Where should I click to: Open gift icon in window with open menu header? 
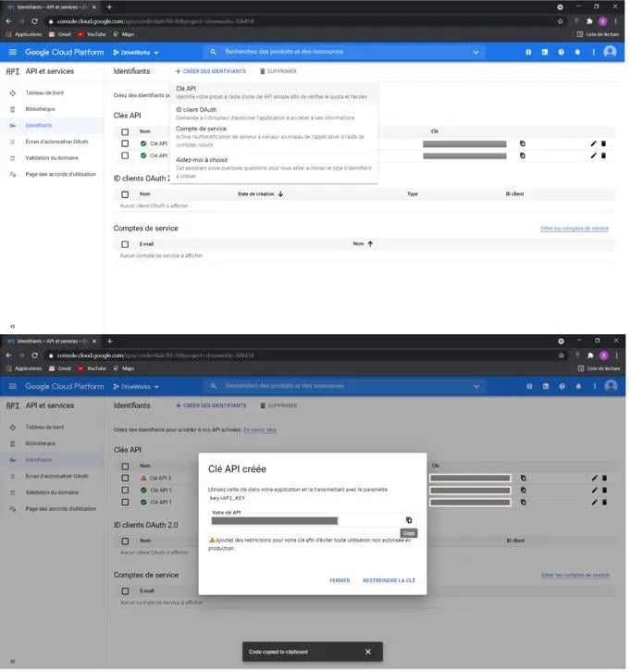coord(528,52)
